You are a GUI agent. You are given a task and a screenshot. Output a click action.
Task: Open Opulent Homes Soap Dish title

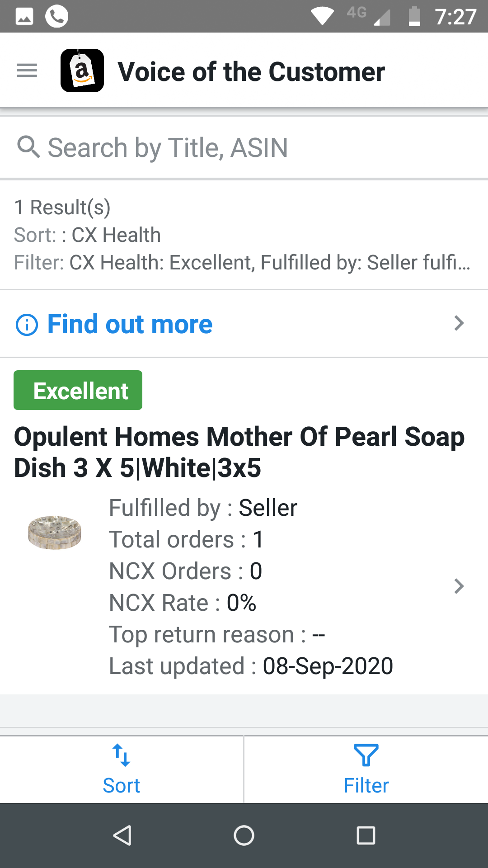pos(239,452)
